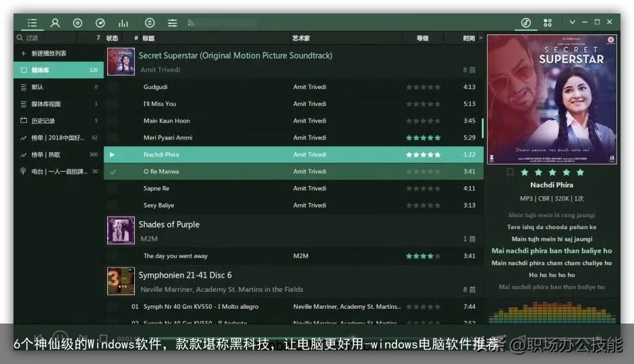Viewport: 634px width, 364px height.
Task: Select Symph Nr 40 Gm KV550 - I Molto allegro
Action: pyautogui.click(x=200, y=307)
